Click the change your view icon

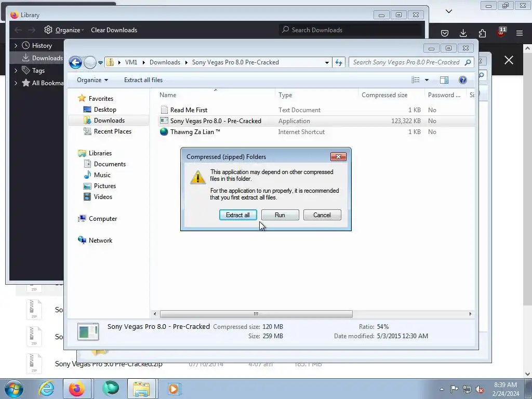[416, 80]
